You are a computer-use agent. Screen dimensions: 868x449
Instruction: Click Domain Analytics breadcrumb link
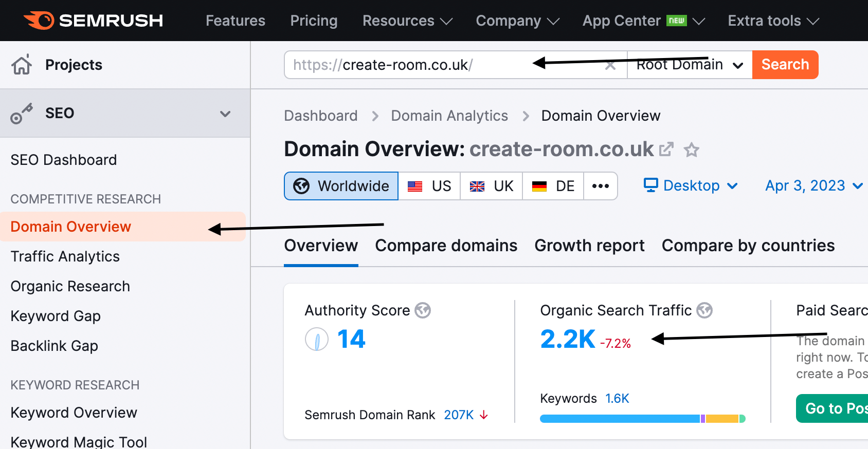click(x=449, y=116)
